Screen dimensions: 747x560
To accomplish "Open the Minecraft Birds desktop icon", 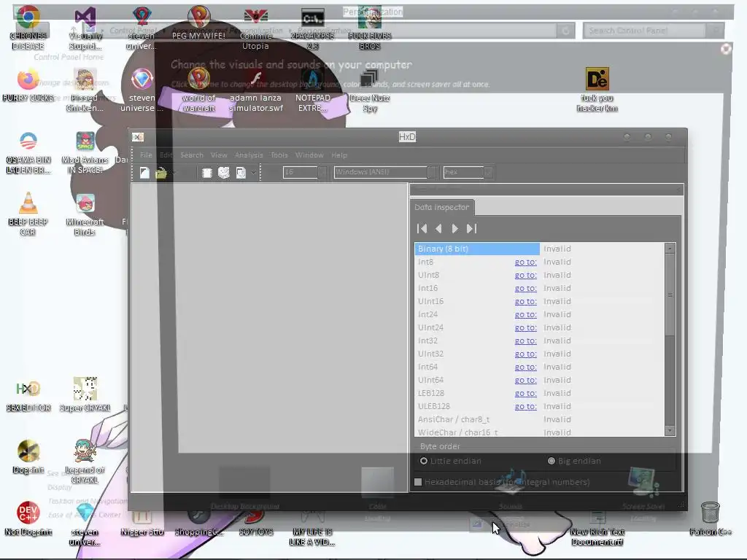I will (x=85, y=214).
